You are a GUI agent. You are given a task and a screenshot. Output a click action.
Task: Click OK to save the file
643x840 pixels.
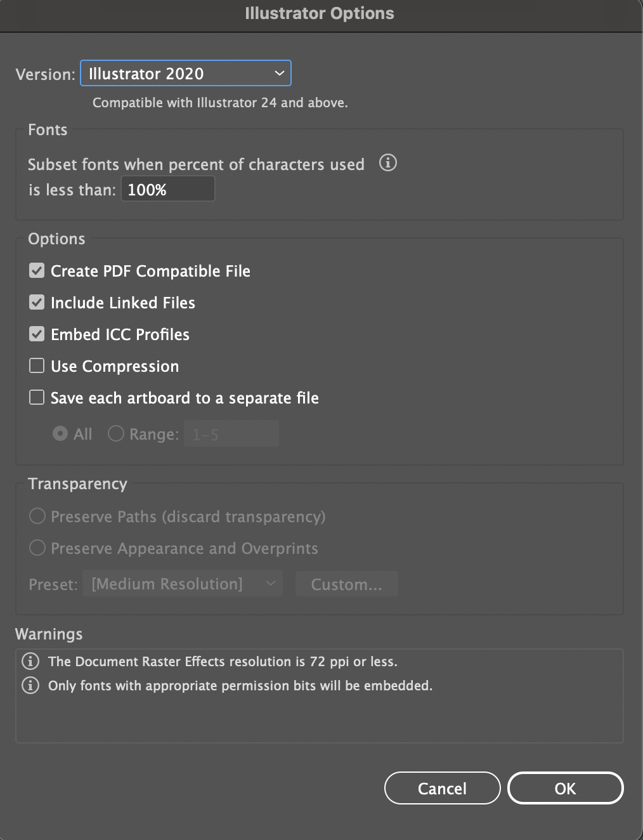[x=564, y=788]
